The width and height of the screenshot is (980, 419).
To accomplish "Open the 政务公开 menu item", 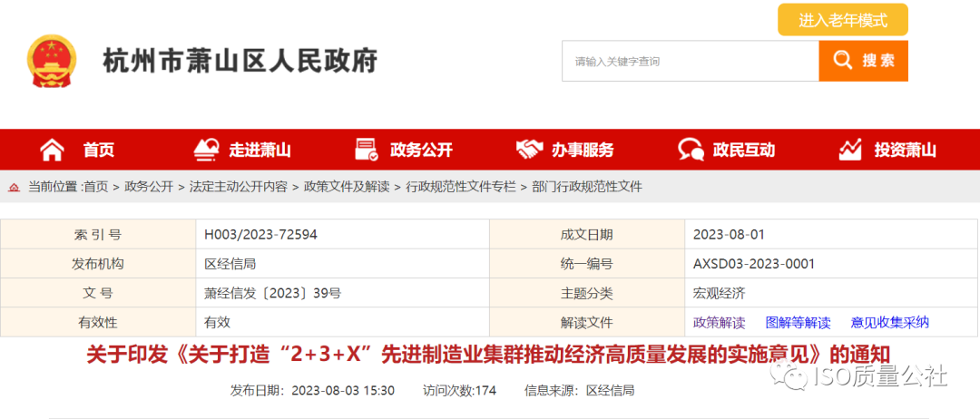I will click(x=421, y=150).
